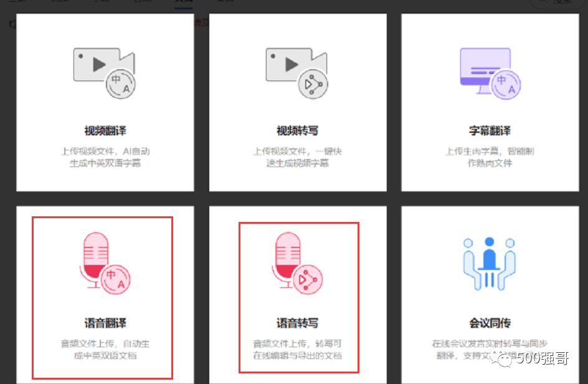Select the first menu item in top navigation

tap(17, 2)
